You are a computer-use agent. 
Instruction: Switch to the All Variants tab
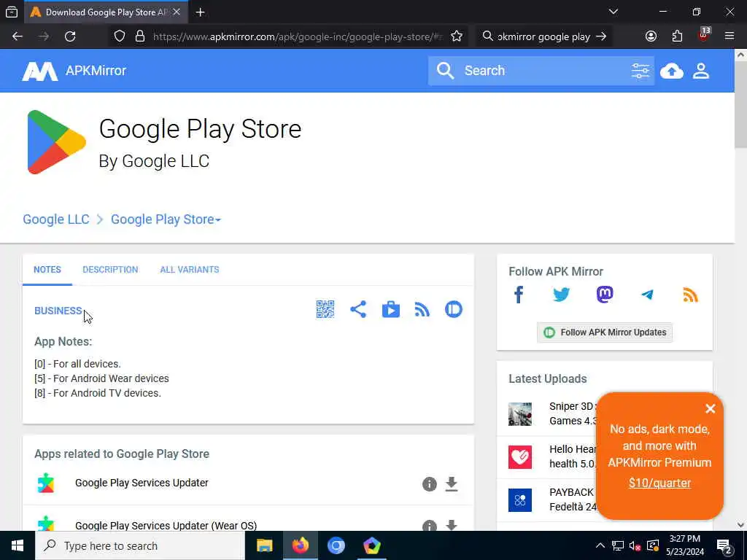tap(190, 270)
